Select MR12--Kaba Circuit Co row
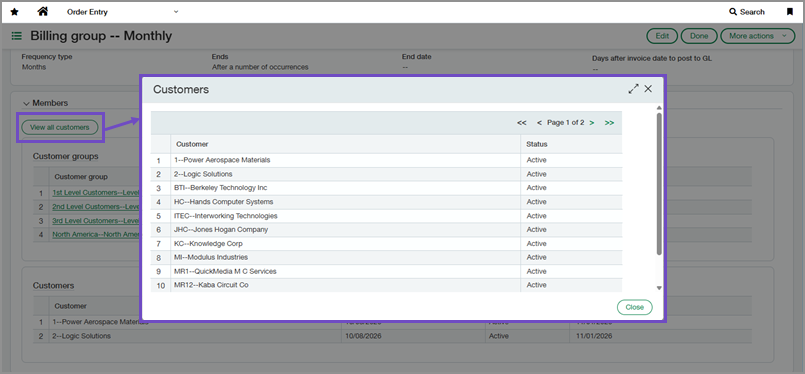Image resolution: width=805 pixels, height=374 pixels. [386, 285]
